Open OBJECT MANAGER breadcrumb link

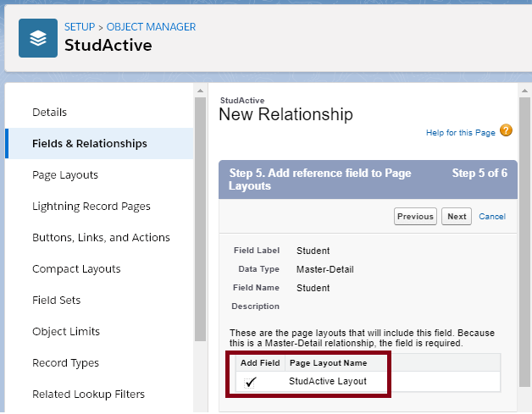click(151, 27)
